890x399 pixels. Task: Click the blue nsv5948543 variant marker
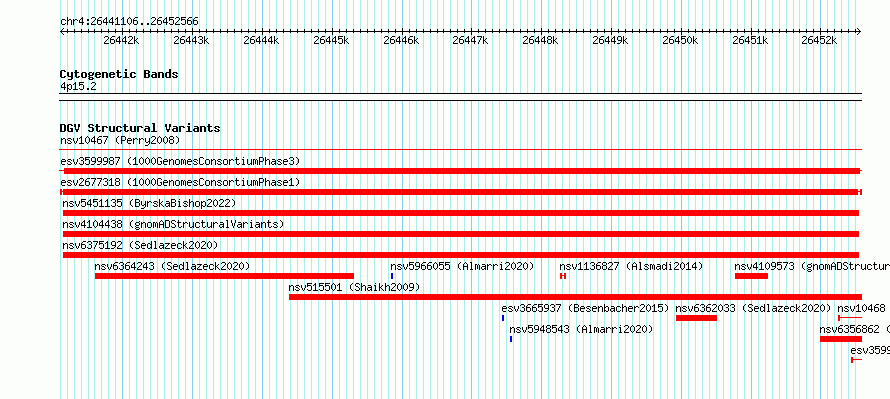click(x=511, y=339)
